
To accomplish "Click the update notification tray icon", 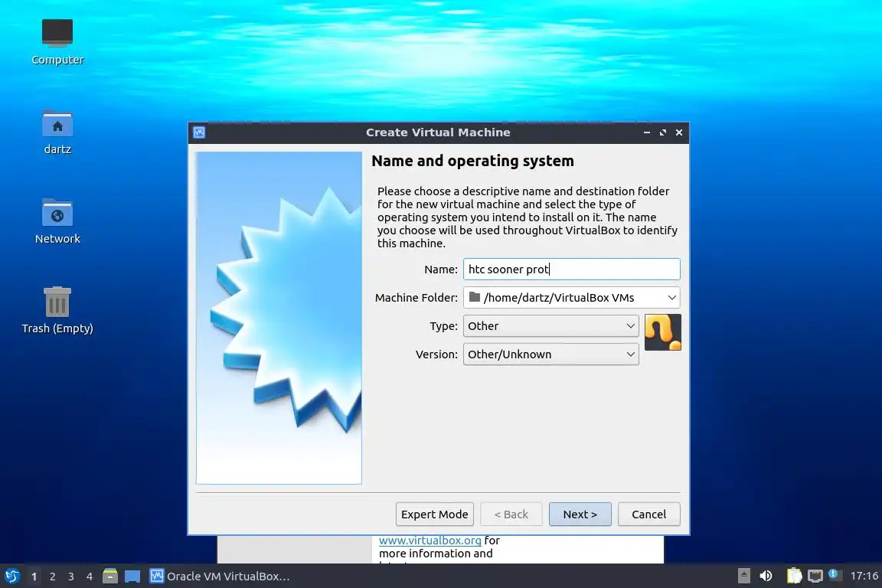I will [x=834, y=574].
